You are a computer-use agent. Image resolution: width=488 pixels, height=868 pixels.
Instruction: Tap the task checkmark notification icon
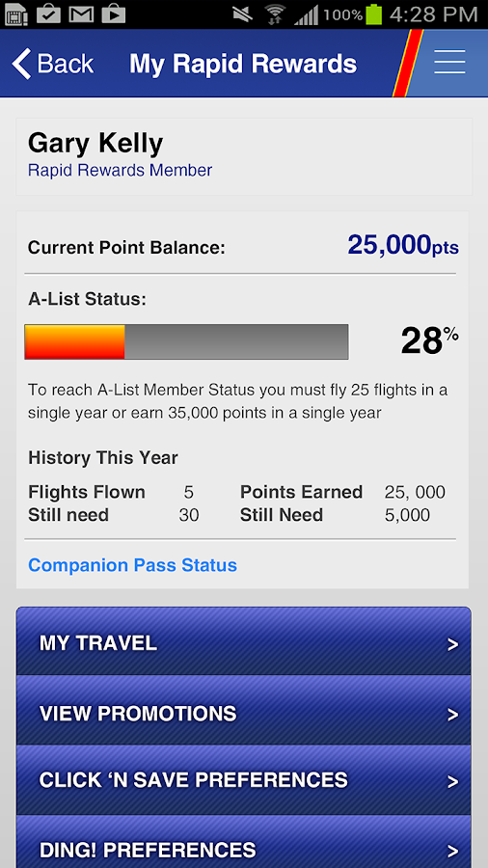pyautogui.click(x=48, y=14)
